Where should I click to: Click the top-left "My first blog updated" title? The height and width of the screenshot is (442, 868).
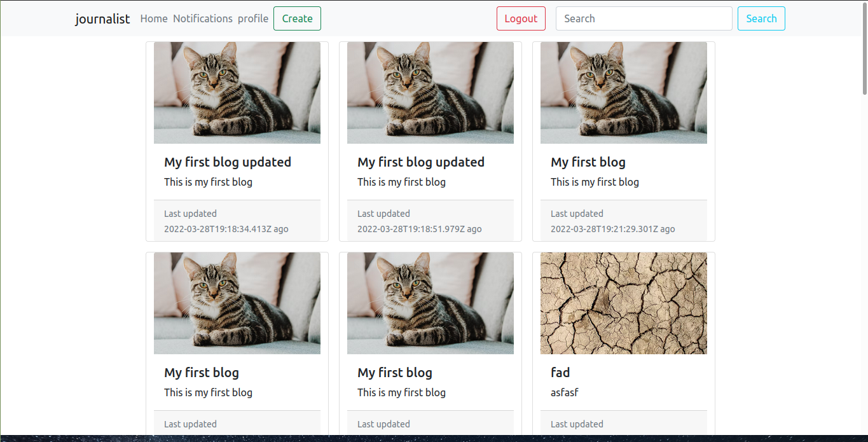click(228, 162)
